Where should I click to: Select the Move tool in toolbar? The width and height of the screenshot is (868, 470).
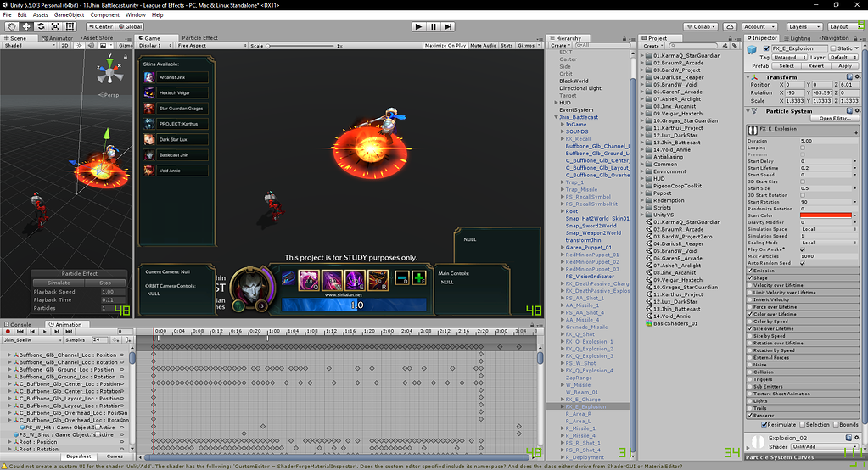tap(27, 26)
